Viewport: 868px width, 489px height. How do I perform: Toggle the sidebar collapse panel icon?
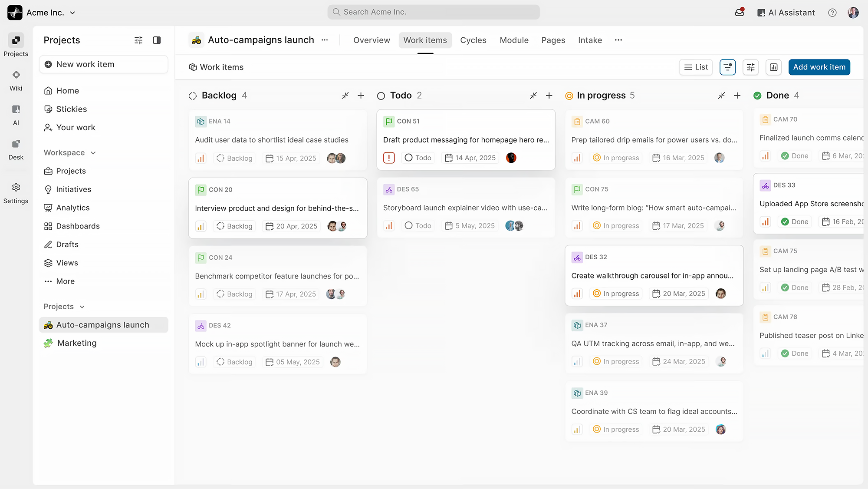tap(157, 40)
